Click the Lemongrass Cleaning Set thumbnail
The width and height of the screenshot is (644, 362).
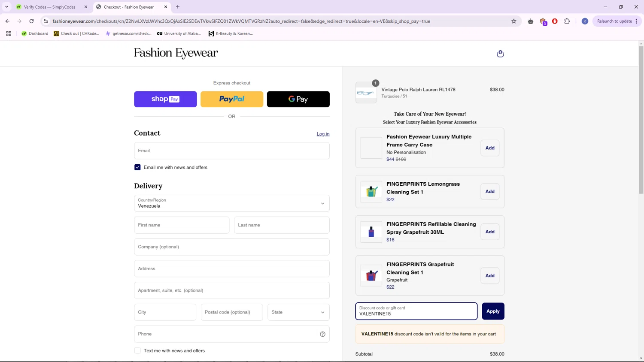pos(371,192)
